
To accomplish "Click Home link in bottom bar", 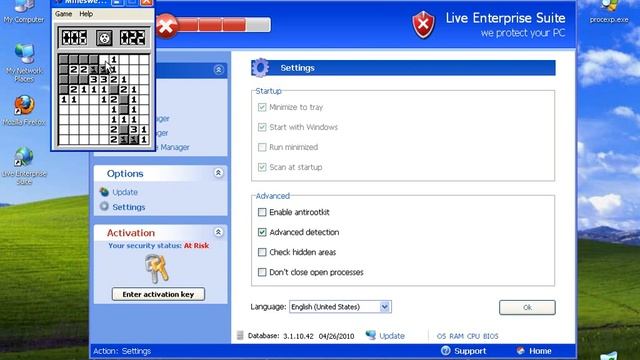I will click(540, 351).
